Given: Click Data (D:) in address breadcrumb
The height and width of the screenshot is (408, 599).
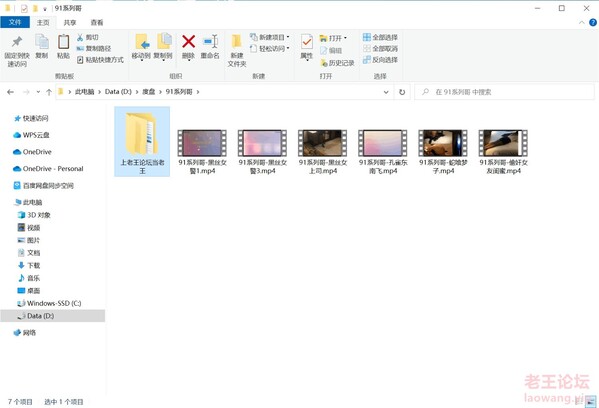Looking at the screenshot, I should (x=118, y=92).
